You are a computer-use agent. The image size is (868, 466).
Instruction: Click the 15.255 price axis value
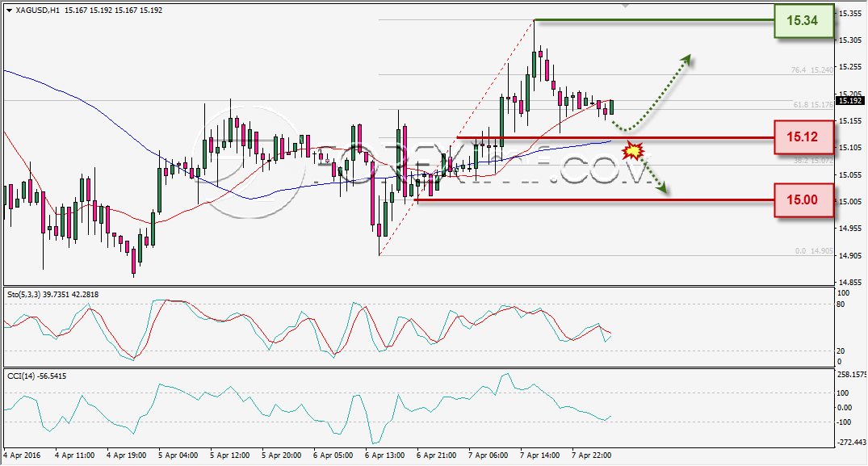pyautogui.click(x=850, y=67)
